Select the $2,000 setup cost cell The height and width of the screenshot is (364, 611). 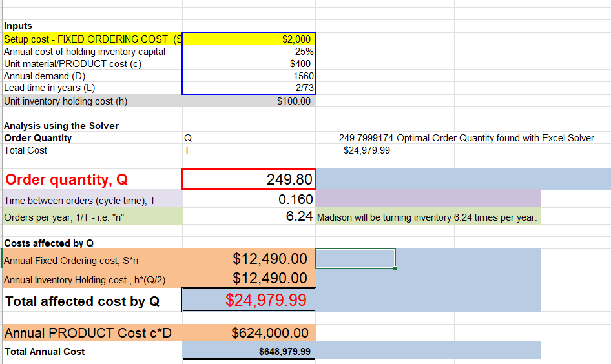[249, 39]
